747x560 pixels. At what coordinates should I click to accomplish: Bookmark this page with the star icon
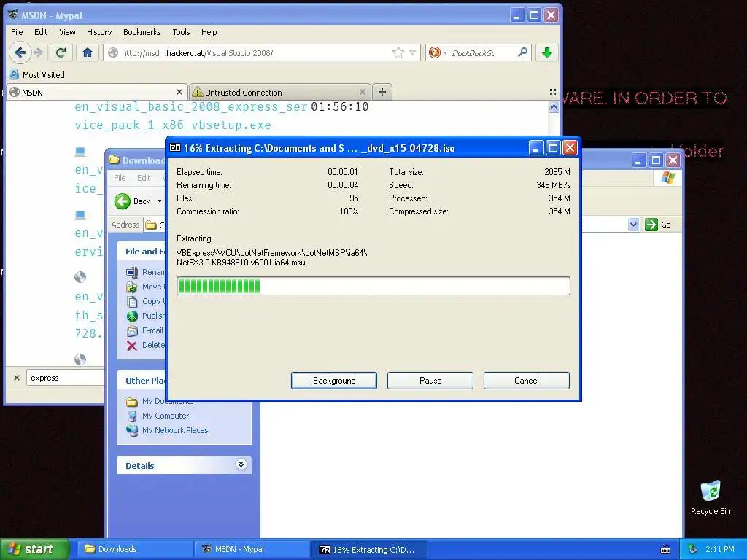pyautogui.click(x=398, y=52)
